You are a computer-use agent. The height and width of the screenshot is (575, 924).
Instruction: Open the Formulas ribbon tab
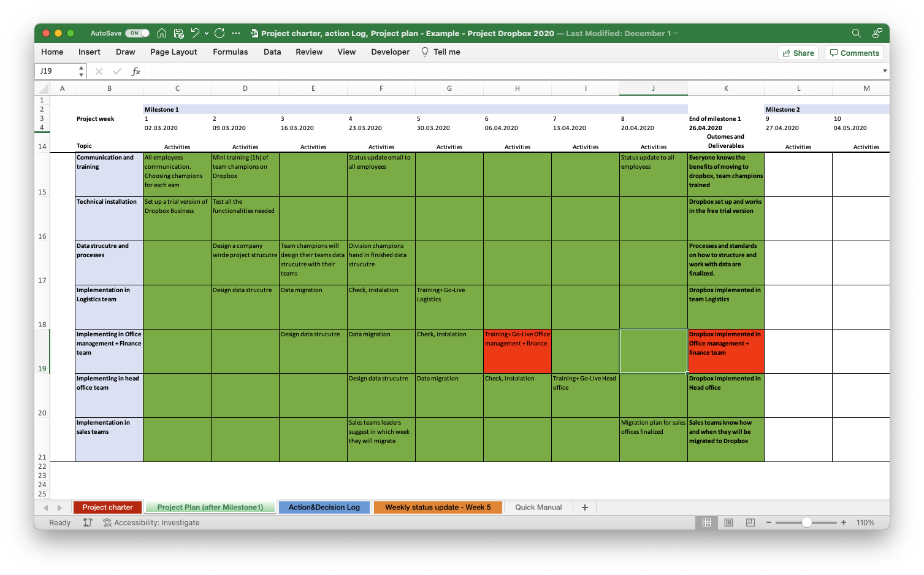click(231, 52)
